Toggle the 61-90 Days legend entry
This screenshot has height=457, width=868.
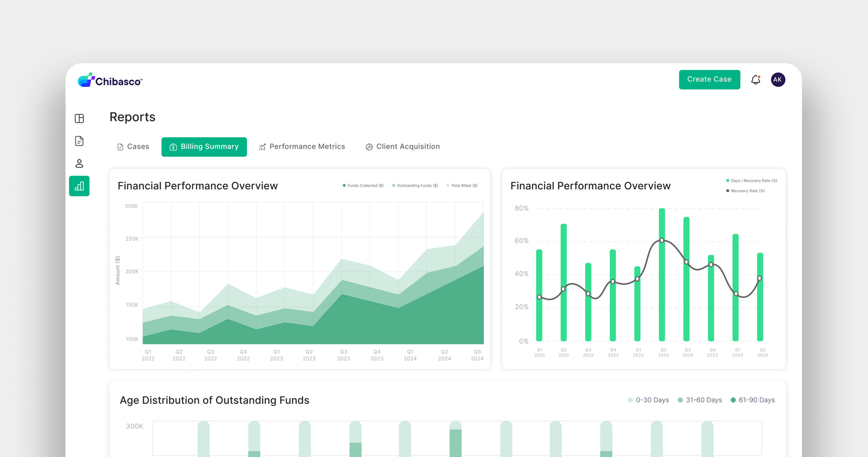[752, 400]
